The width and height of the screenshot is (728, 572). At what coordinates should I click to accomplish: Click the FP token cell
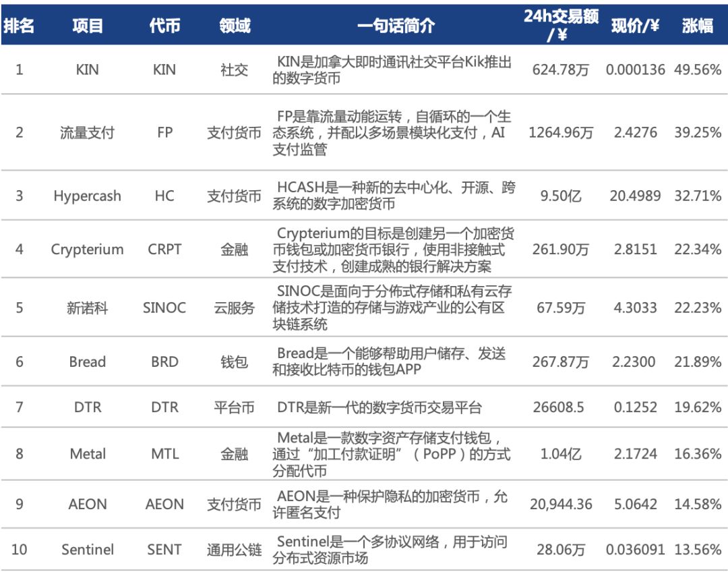(x=165, y=132)
